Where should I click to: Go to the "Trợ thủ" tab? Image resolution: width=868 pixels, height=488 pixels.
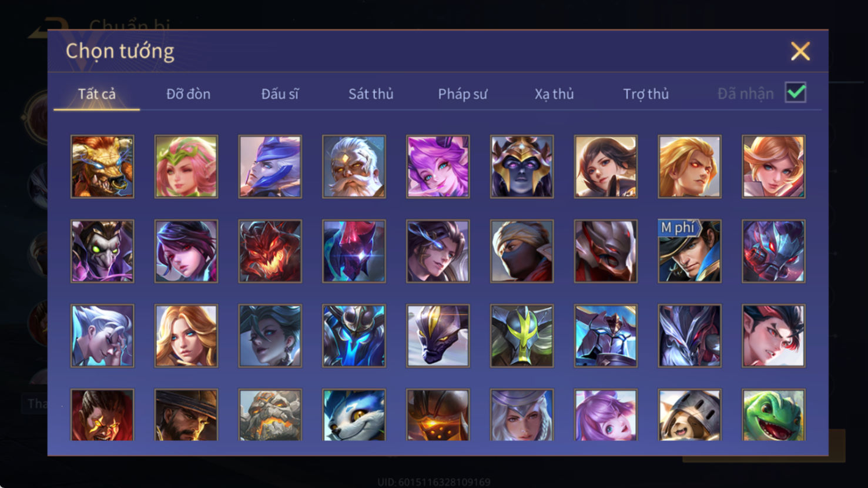(x=646, y=94)
